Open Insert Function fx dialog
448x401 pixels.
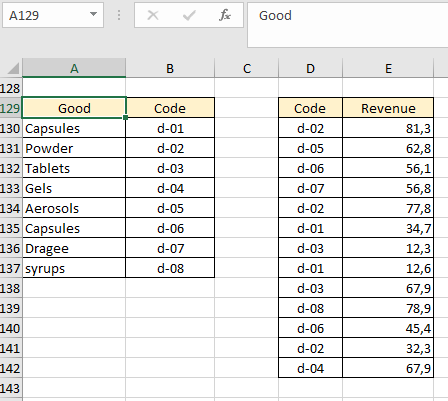point(225,15)
